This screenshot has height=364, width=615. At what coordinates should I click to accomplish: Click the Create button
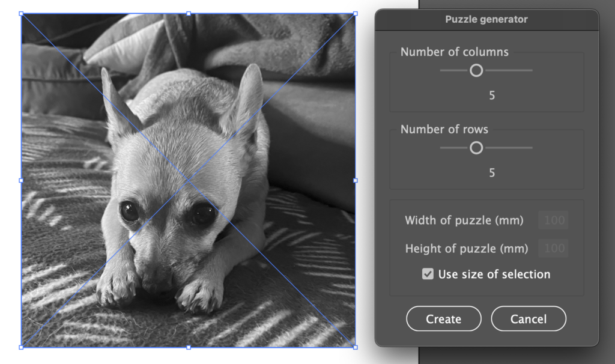pyautogui.click(x=444, y=318)
